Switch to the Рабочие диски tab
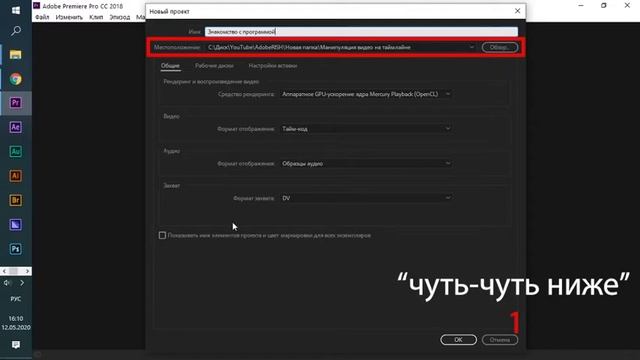The width and height of the screenshot is (640, 360). coord(214,66)
